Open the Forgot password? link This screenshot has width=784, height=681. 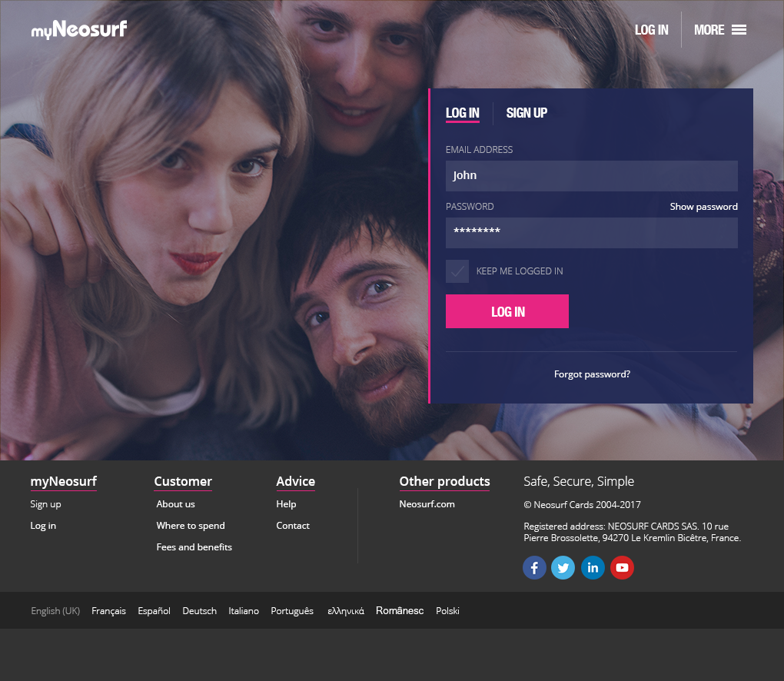tap(592, 374)
